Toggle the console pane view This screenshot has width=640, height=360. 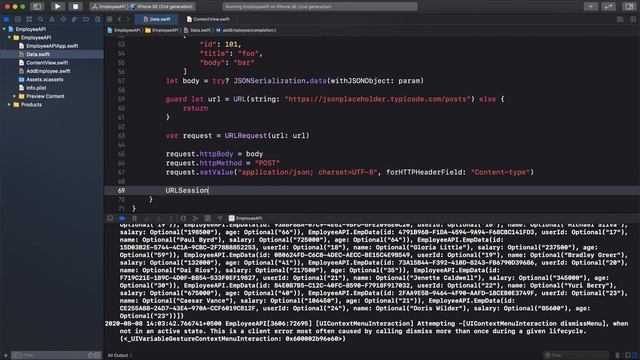click(x=635, y=356)
